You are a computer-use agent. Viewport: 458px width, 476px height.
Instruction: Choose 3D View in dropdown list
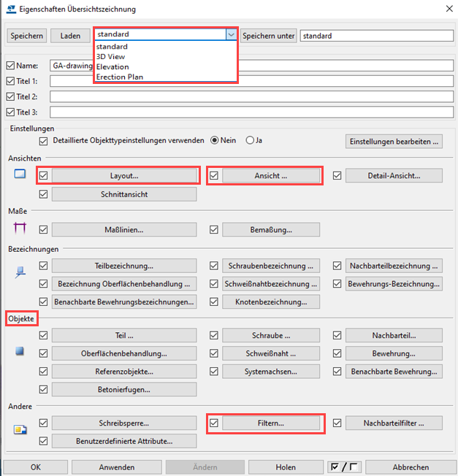click(166, 56)
